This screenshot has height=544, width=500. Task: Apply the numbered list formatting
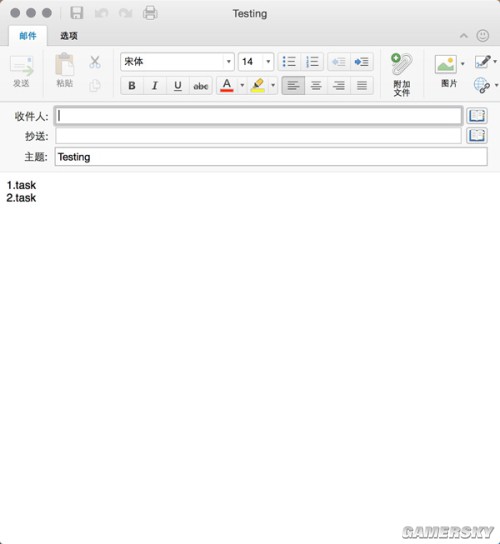312,62
